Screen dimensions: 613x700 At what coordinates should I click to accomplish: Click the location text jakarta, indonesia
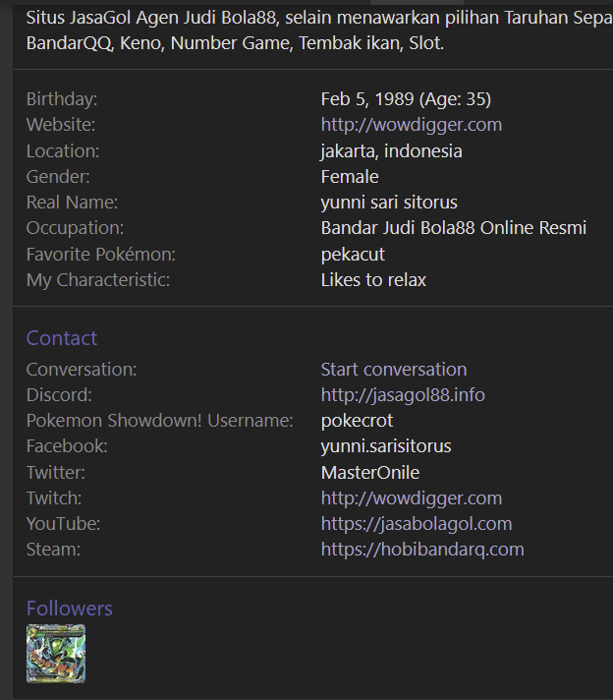[x=391, y=150]
